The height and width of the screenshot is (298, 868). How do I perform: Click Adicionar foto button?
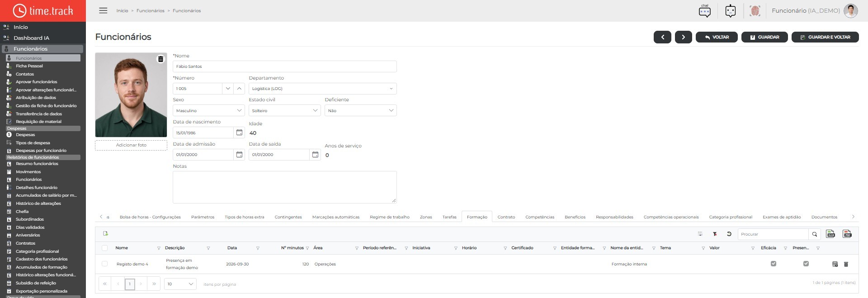point(131,145)
